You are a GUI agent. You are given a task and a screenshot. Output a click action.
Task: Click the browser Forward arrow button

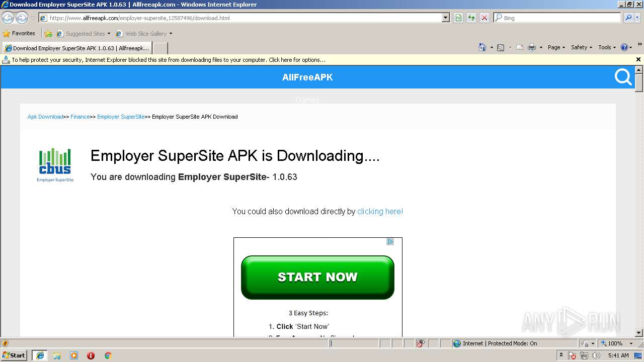pyautogui.click(x=22, y=18)
